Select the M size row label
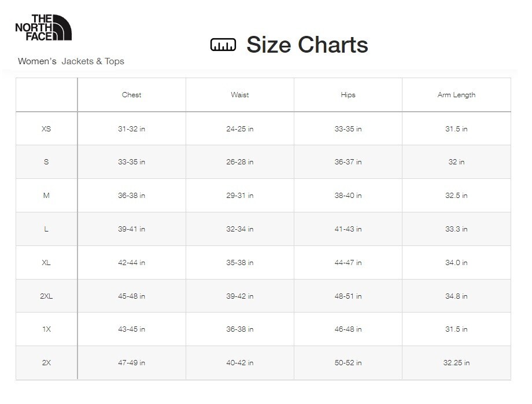Screen dimensions: 532x404 (46, 196)
